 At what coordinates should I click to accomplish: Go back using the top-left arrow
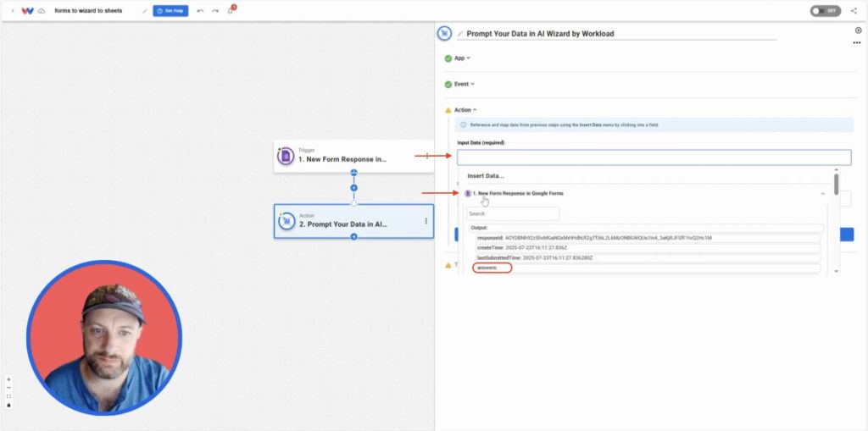pyautogui.click(x=13, y=10)
